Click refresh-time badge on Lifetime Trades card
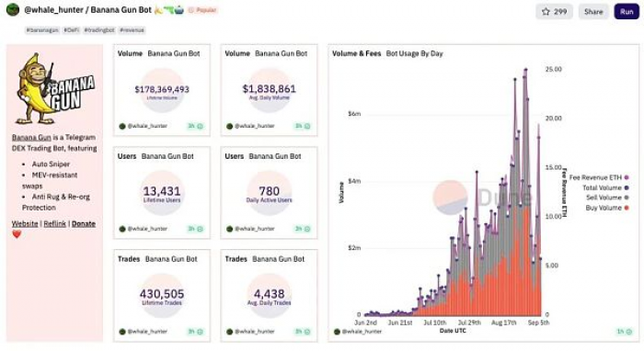 click(195, 332)
